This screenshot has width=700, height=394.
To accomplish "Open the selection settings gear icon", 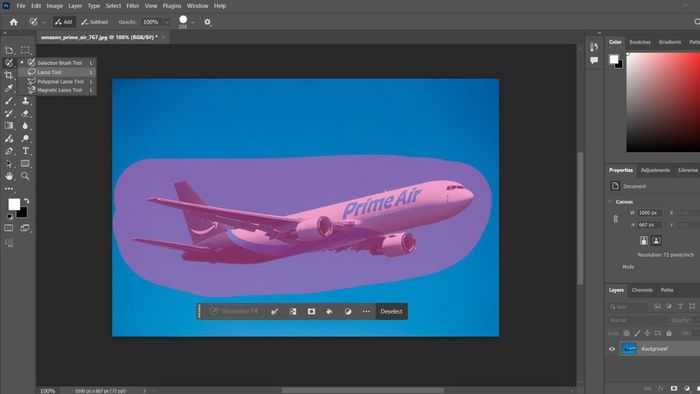I will pos(207,22).
